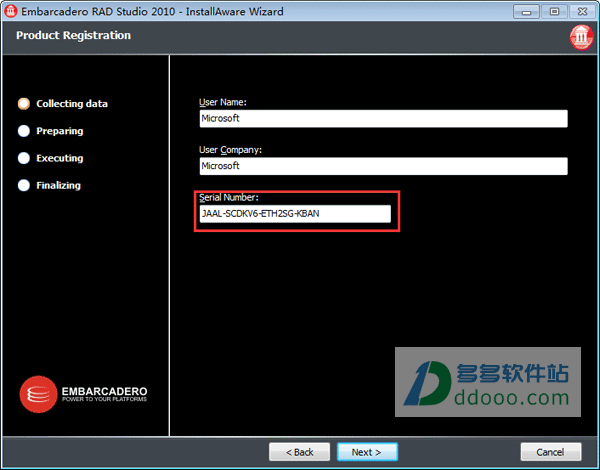Close the InstallAware Wizard window
The height and width of the screenshot is (470, 600).
[582, 12]
